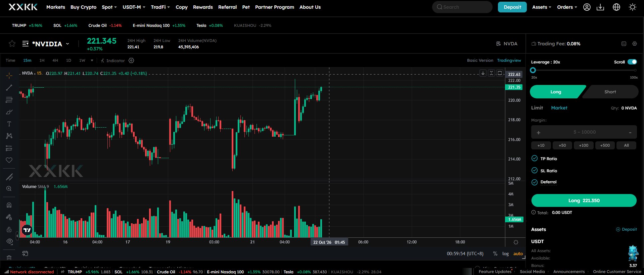Image resolution: width=644 pixels, height=275 pixels.
Task: Enable the TP Ratio checkbox
Action: (x=535, y=158)
